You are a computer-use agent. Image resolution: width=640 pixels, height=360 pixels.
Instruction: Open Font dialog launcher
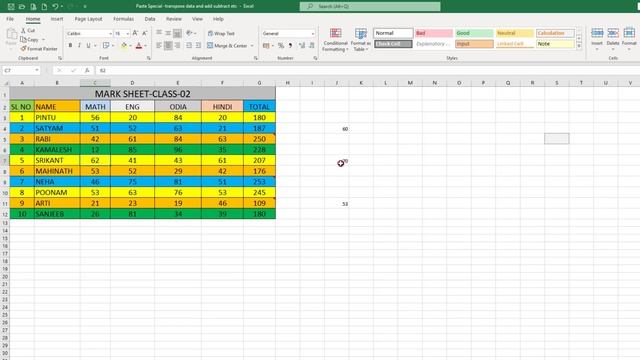pyautogui.click(x=149, y=58)
